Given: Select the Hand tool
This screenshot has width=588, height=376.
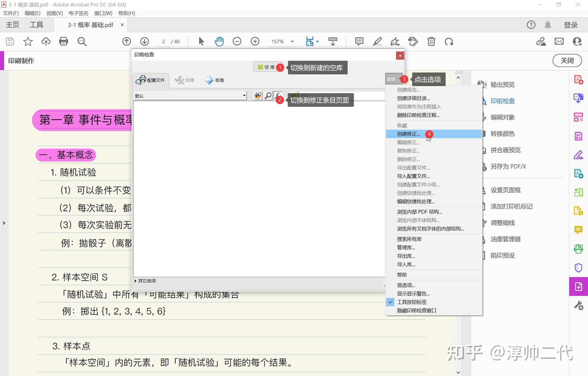Looking at the screenshot, I should pyautogui.click(x=219, y=41).
